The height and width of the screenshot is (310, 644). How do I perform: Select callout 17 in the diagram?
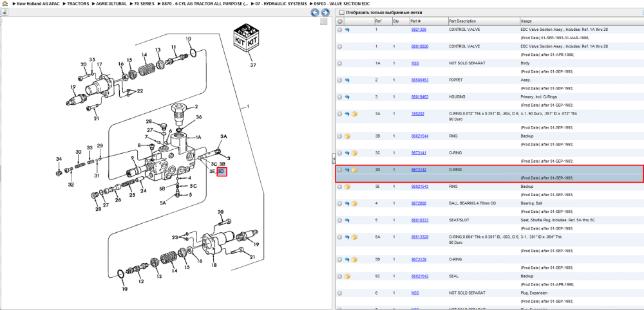coord(99,64)
